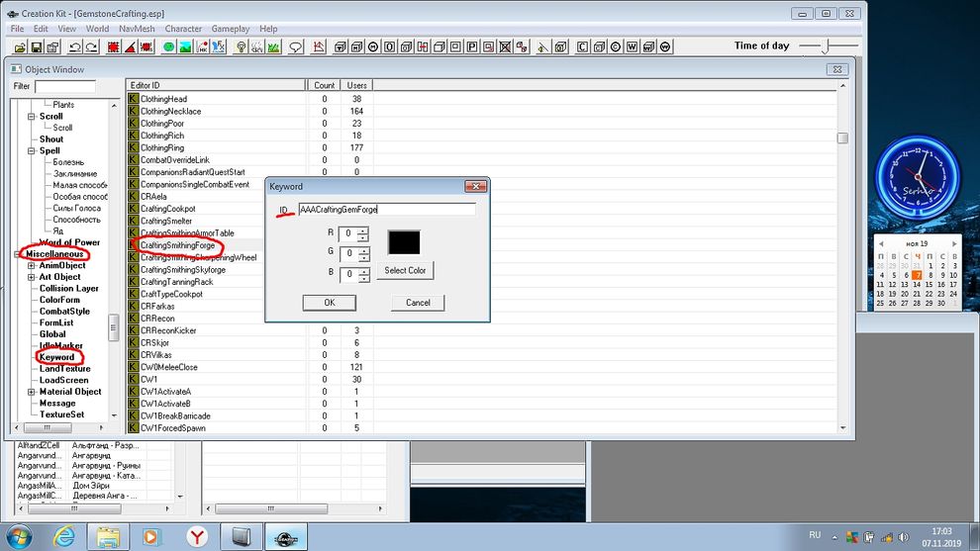Click the square "P" toolbar icon
The image size is (980, 551).
[x=472, y=46]
